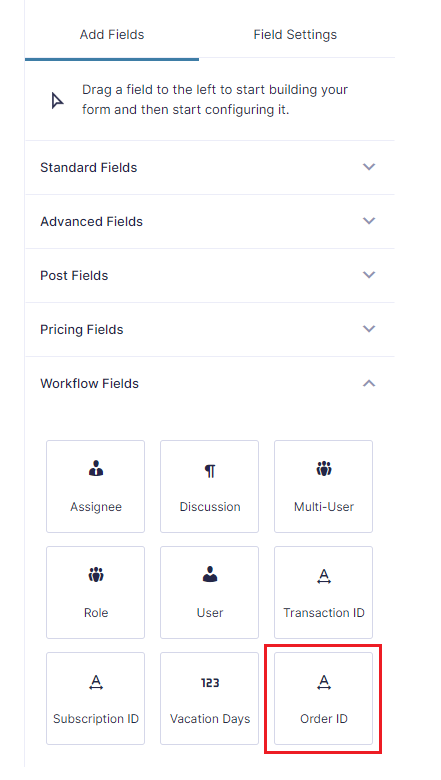The height and width of the screenshot is (780, 441).
Task: Open the Post Fields section
Action: [210, 275]
